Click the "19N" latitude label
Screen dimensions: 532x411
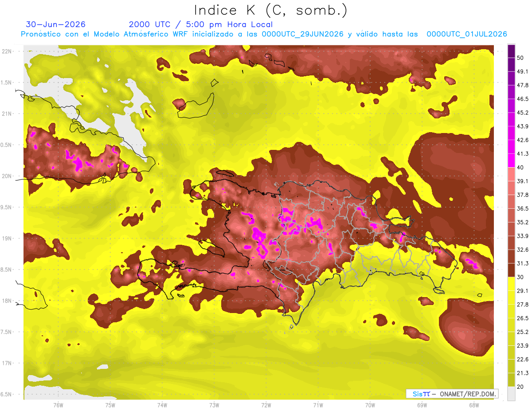[7, 239]
